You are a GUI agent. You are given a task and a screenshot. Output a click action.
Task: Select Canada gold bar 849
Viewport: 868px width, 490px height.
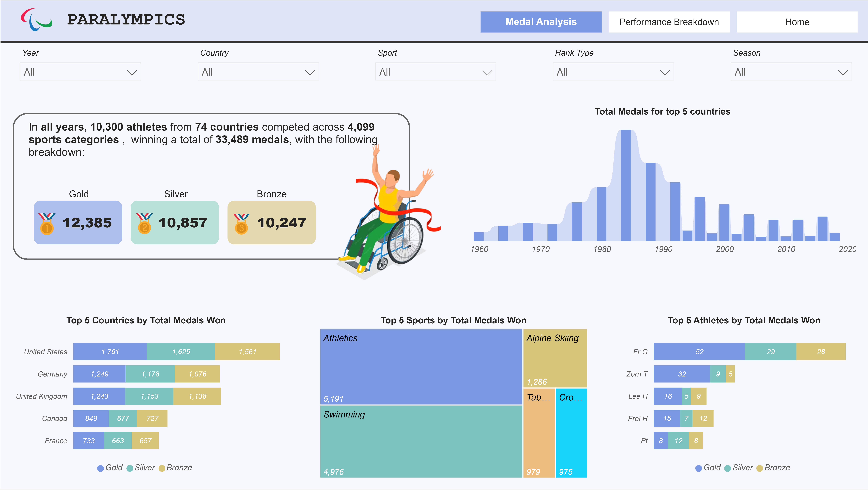coord(91,418)
